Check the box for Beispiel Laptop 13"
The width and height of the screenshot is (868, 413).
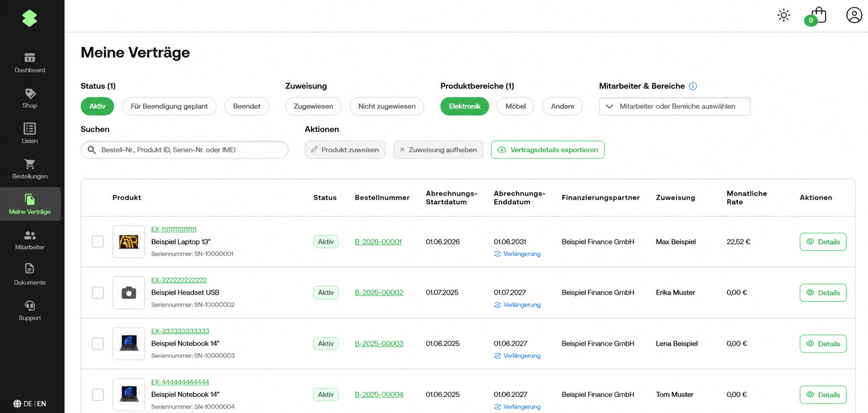98,242
